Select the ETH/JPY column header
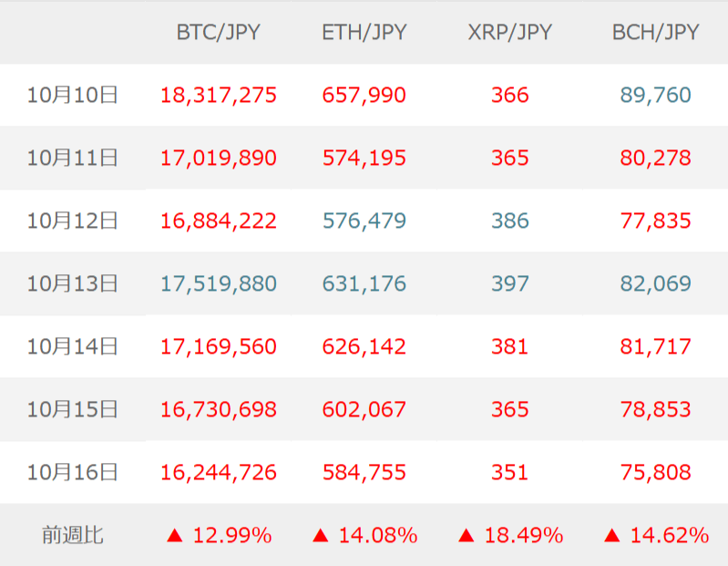 click(x=364, y=33)
